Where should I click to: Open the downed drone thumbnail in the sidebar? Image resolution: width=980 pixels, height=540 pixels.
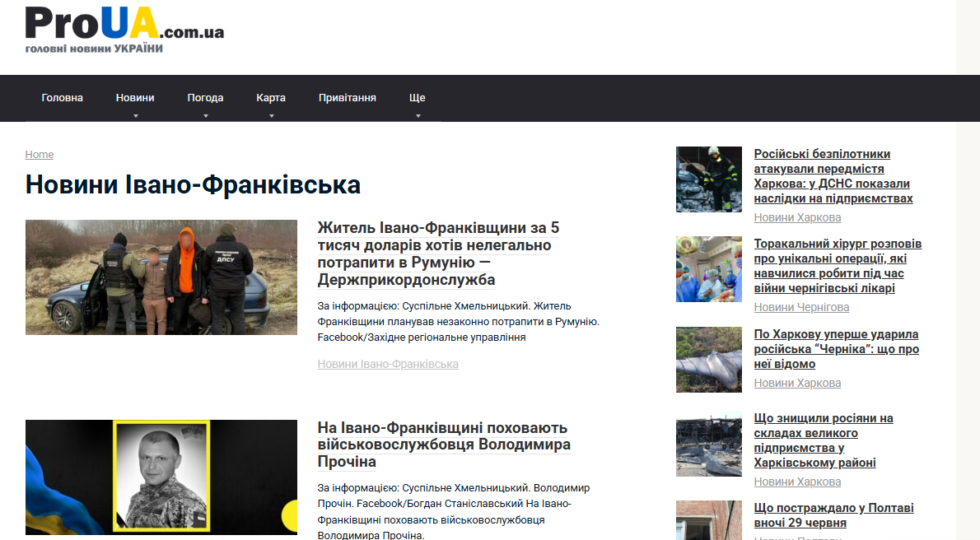coord(709,360)
